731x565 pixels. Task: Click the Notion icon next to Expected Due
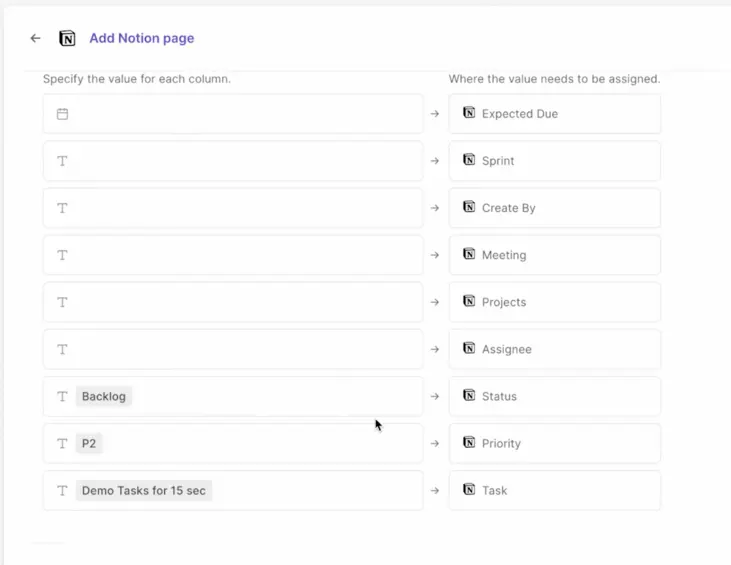pos(469,112)
